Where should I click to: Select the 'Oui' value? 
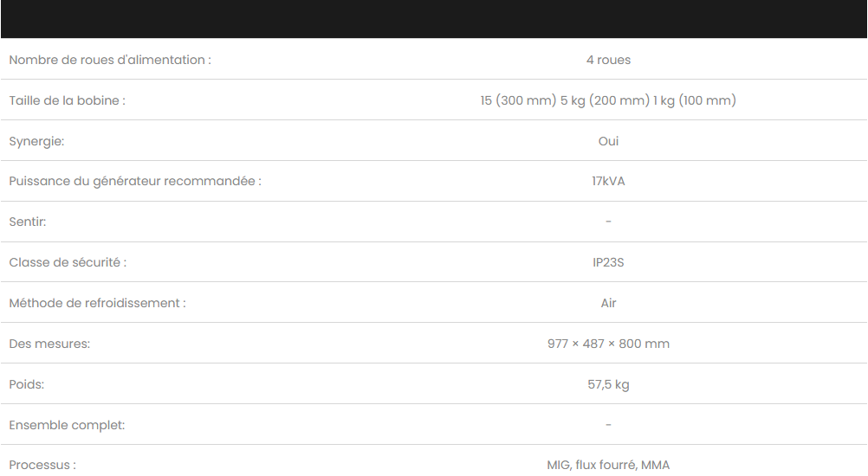click(608, 141)
